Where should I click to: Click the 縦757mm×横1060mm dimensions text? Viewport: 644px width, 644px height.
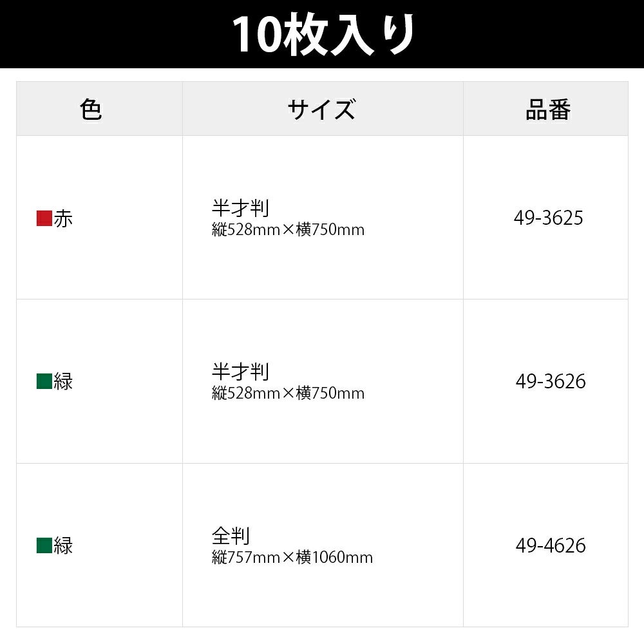pyautogui.click(x=292, y=557)
